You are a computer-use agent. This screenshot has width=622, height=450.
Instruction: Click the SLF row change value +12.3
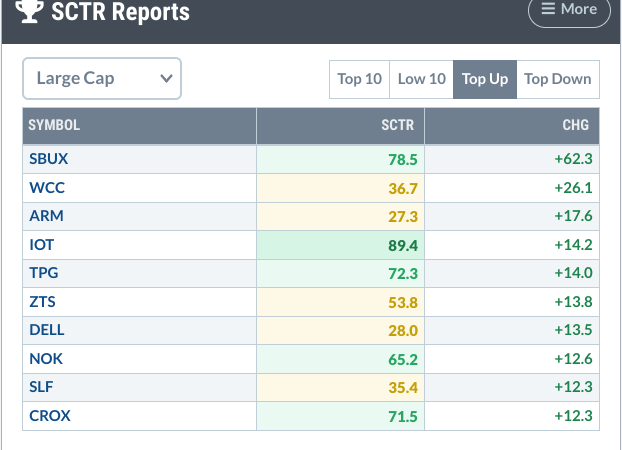(x=573, y=387)
